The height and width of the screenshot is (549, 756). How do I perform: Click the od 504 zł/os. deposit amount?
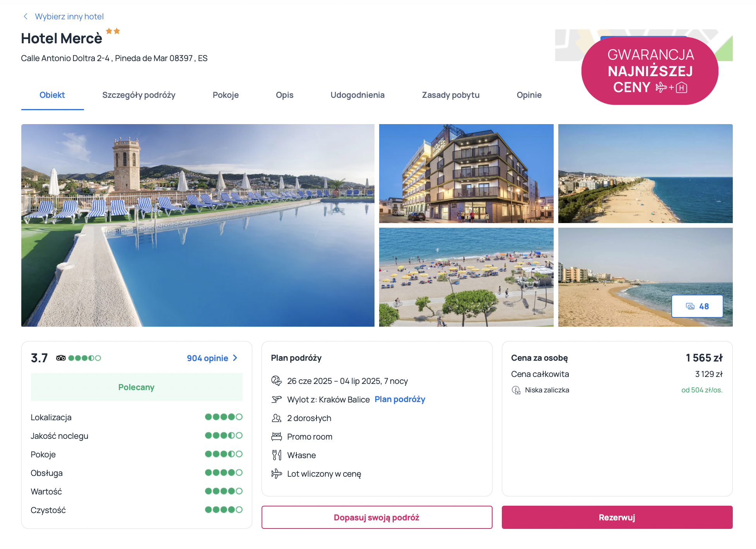click(x=702, y=390)
